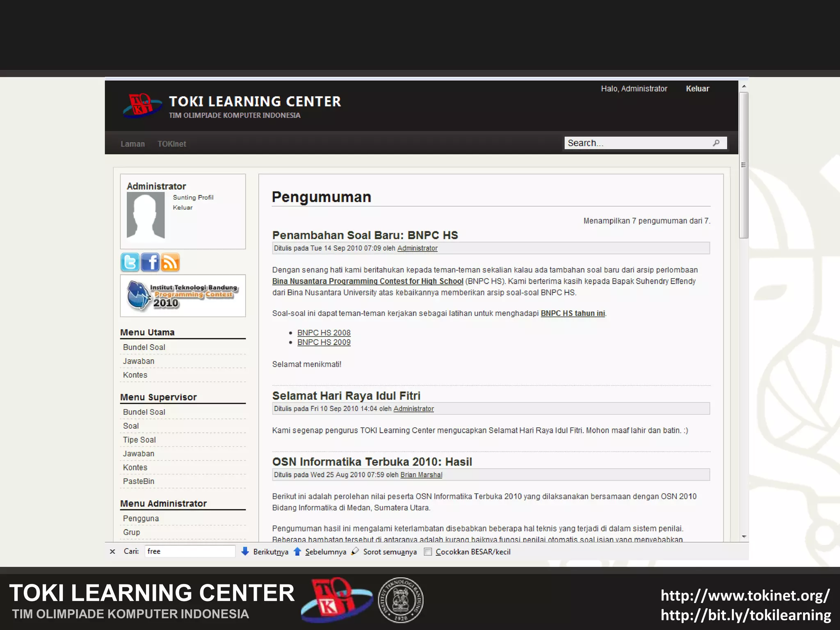Image resolution: width=840 pixels, height=630 pixels.
Task: Click Sebelumnya up arrow in find bar
Action: tap(298, 552)
